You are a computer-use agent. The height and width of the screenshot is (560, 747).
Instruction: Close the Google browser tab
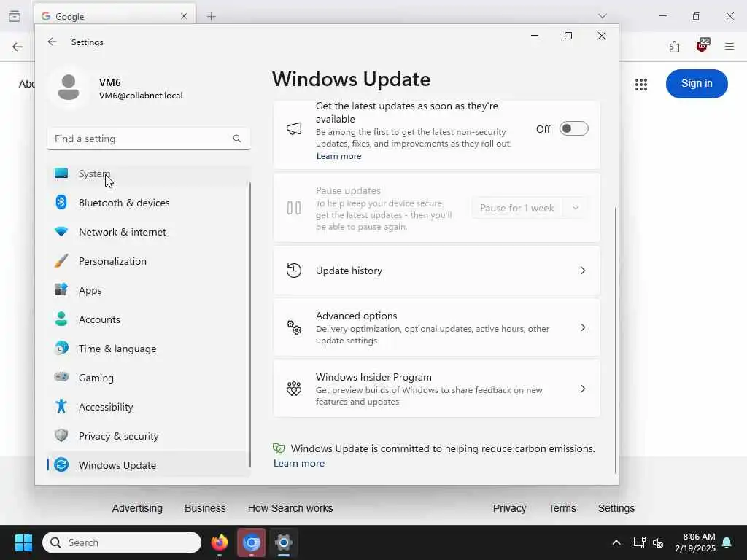183,16
